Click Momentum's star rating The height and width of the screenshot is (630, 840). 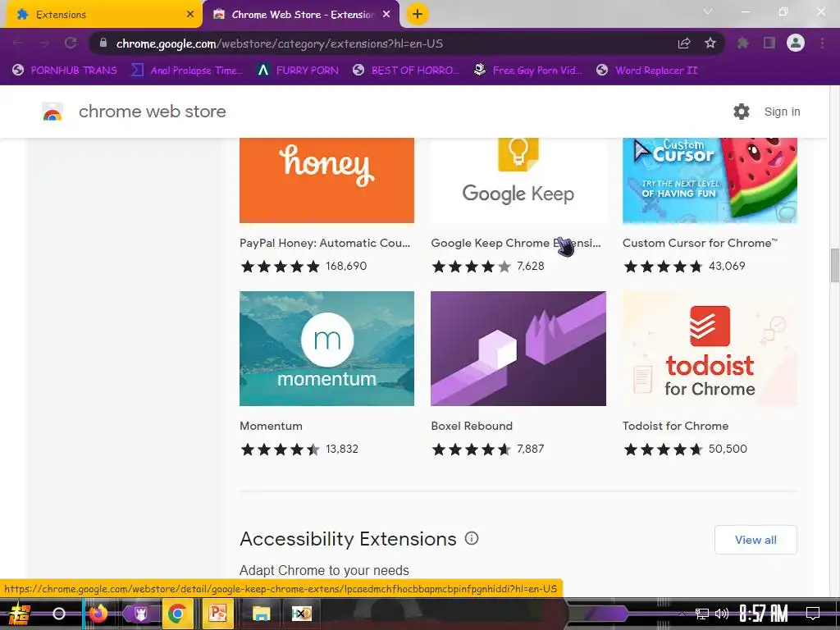(281, 449)
